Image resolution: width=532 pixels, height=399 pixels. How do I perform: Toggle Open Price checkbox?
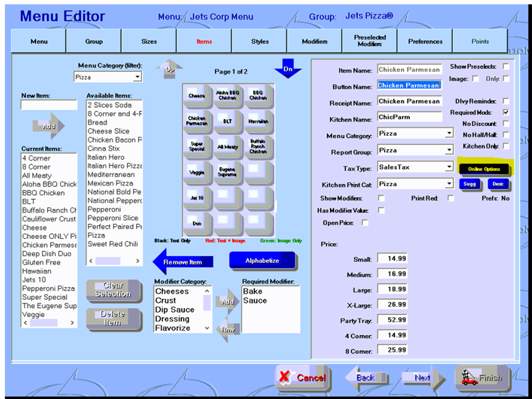pos(364,223)
